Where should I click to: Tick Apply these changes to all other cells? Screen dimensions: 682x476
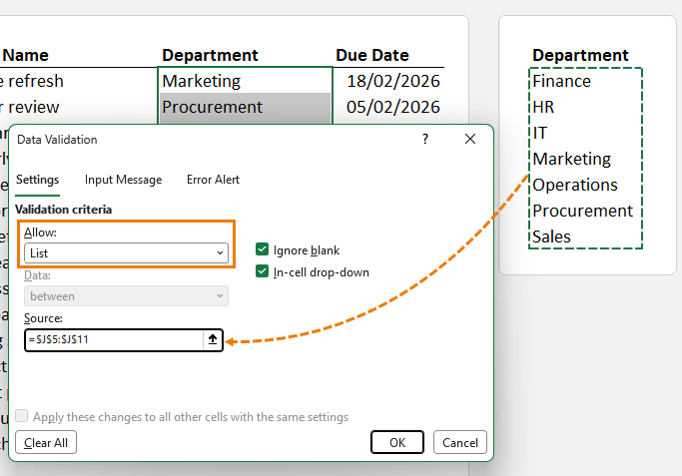(22, 416)
